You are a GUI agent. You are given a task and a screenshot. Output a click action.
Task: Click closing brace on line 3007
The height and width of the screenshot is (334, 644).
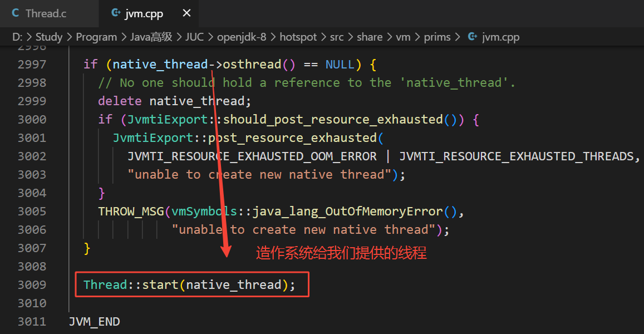tap(87, 248)
